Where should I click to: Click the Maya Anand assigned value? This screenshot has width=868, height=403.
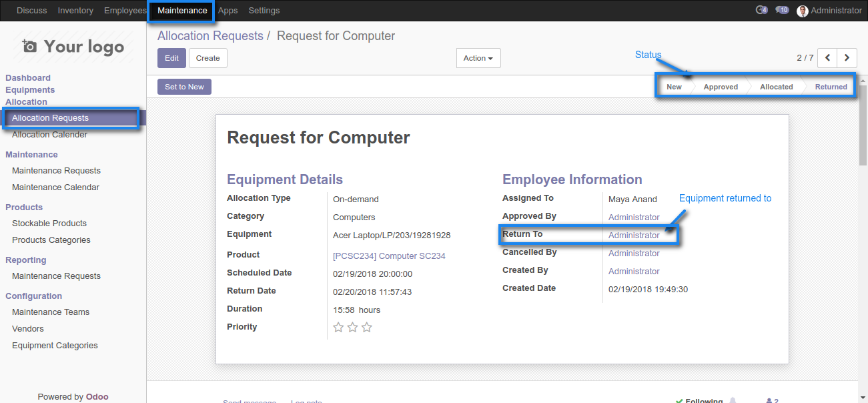pyautogui.click(x=632, y=199)
